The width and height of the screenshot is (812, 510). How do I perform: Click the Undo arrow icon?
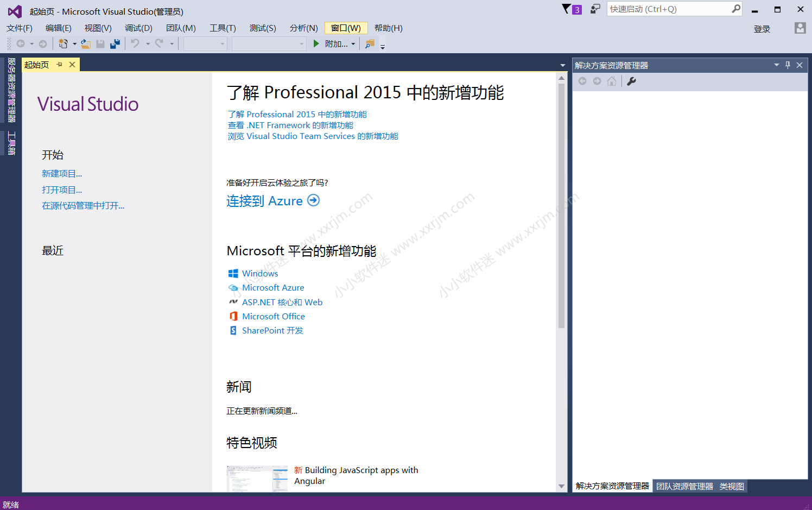pos(135,43)
